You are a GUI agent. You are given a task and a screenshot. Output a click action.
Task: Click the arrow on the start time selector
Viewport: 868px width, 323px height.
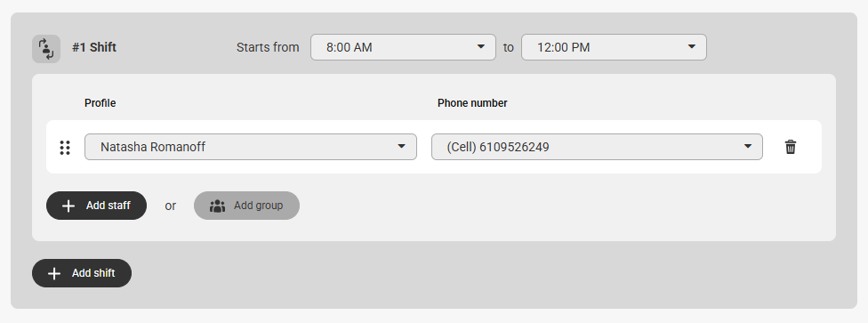point(481,46)
